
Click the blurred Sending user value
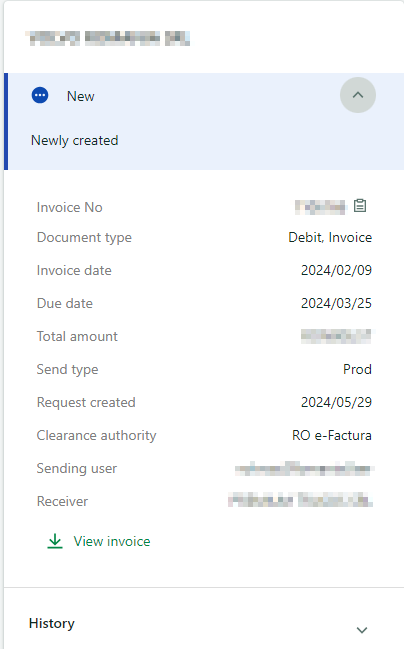(x=304, y=469)
